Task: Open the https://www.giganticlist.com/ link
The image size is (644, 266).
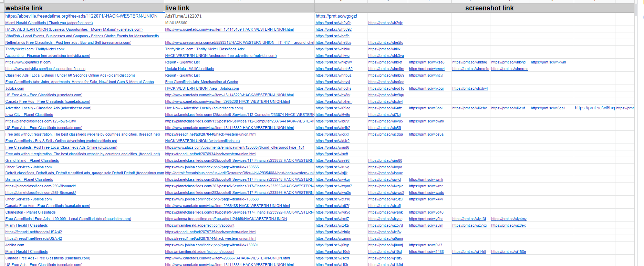Action: click(28, 62)
